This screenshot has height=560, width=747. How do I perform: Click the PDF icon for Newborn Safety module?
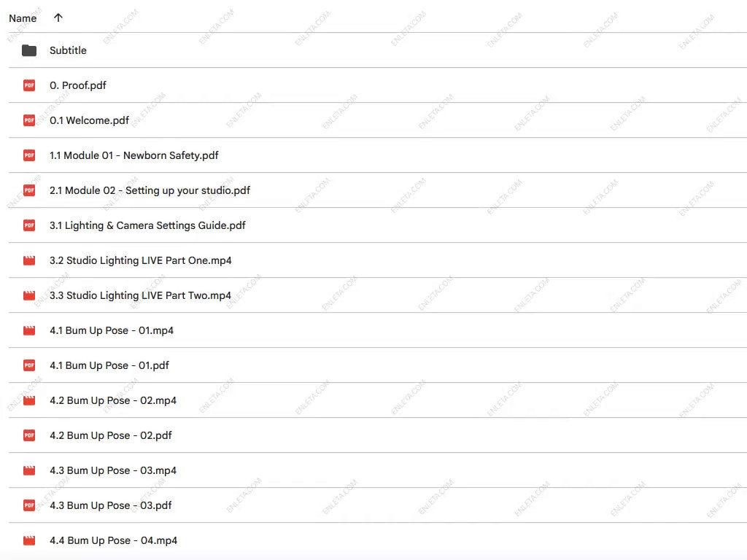tap(29, 155)
